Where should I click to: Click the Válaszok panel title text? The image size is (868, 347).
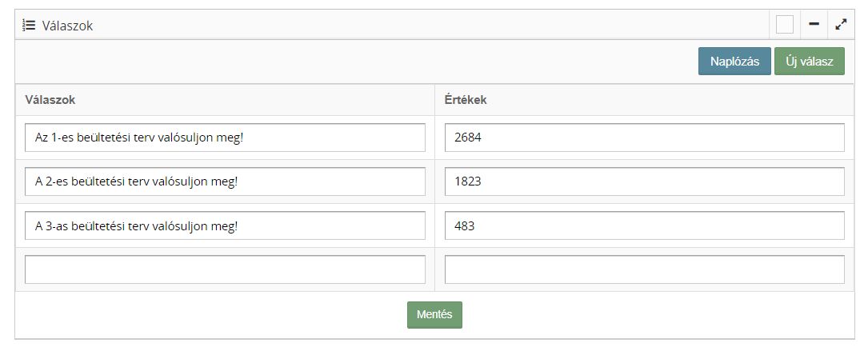pos(68,26)
